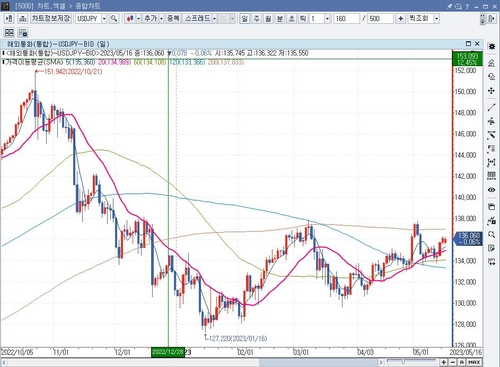
Task: Open dropdown beside the greyed-out tool
Action: pos(232,19)
